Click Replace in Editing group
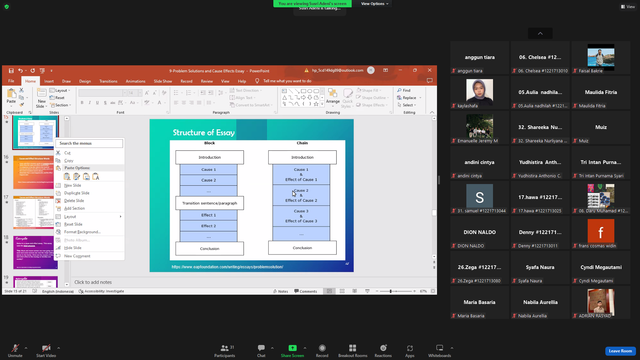Viewport: 640px width, 360px height. (409, 98)
